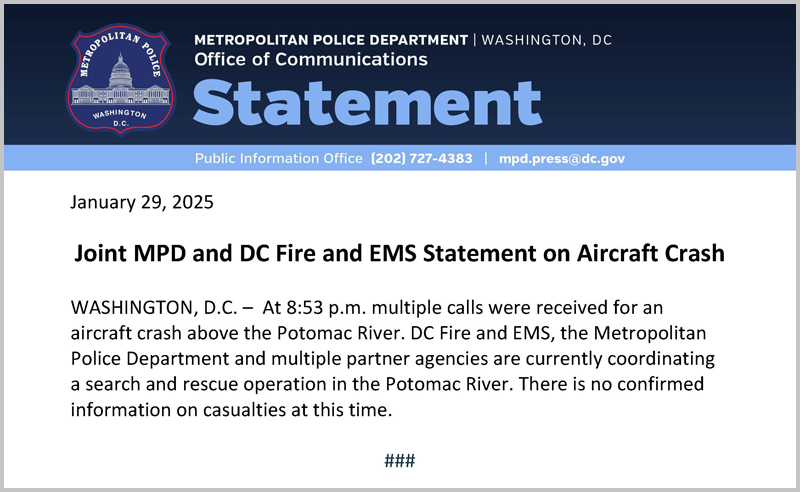Click the Public Information Office label
This screenshot has width=800, height=492.
[x=279, y=159]
